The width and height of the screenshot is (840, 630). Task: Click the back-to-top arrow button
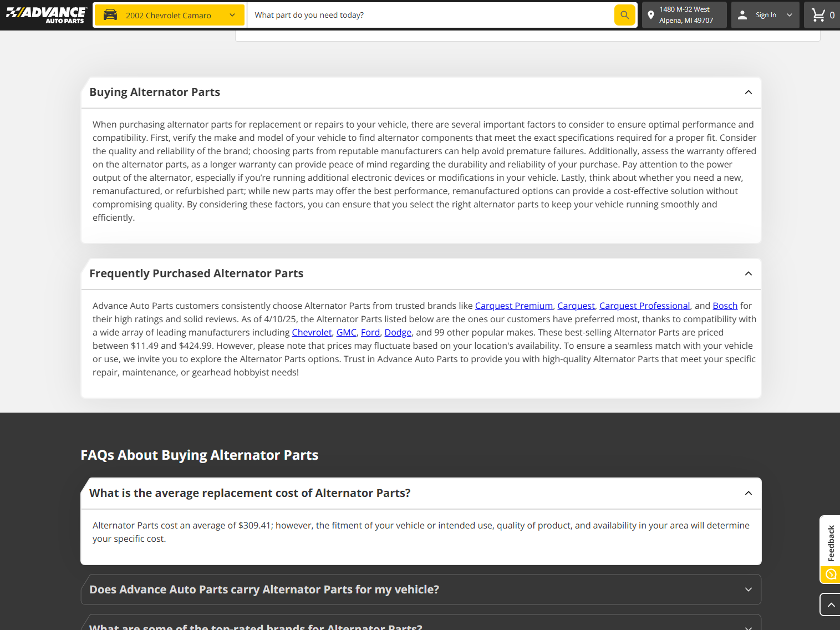coord(831,604)
